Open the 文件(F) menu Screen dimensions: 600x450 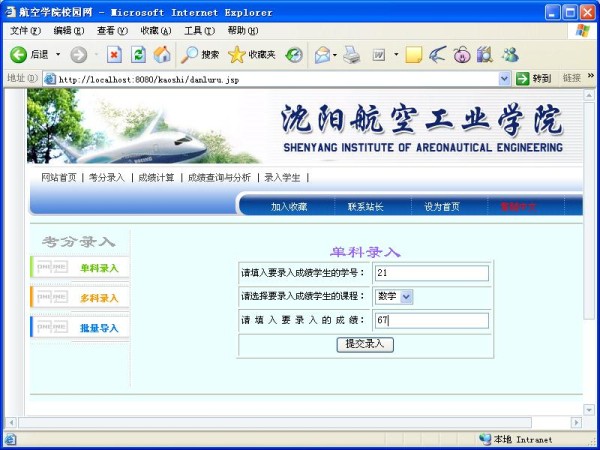tap(25, 31)
